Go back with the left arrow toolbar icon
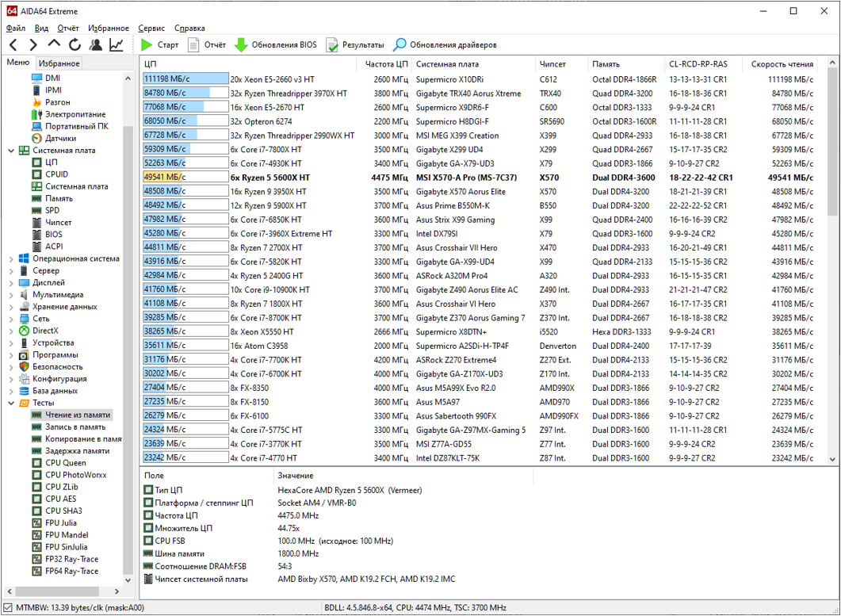This screenshot has height=616, width=841. coord(14,45)
